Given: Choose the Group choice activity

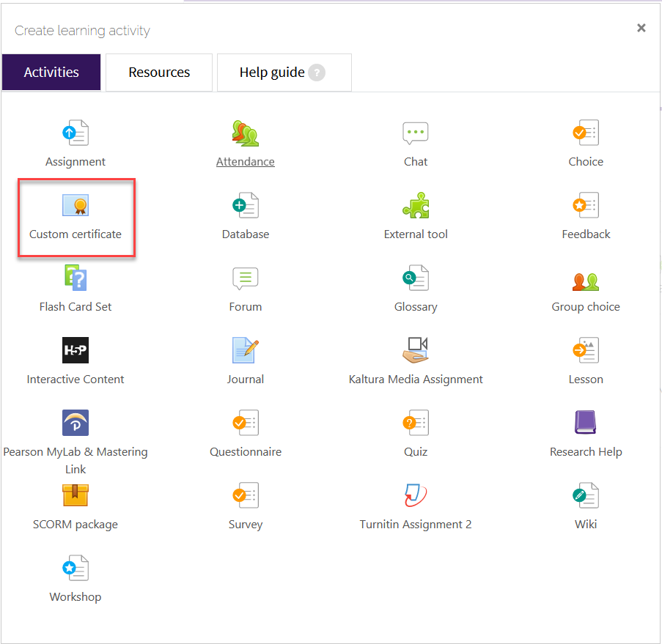Looking at the screenshot, I should (585, 278).
